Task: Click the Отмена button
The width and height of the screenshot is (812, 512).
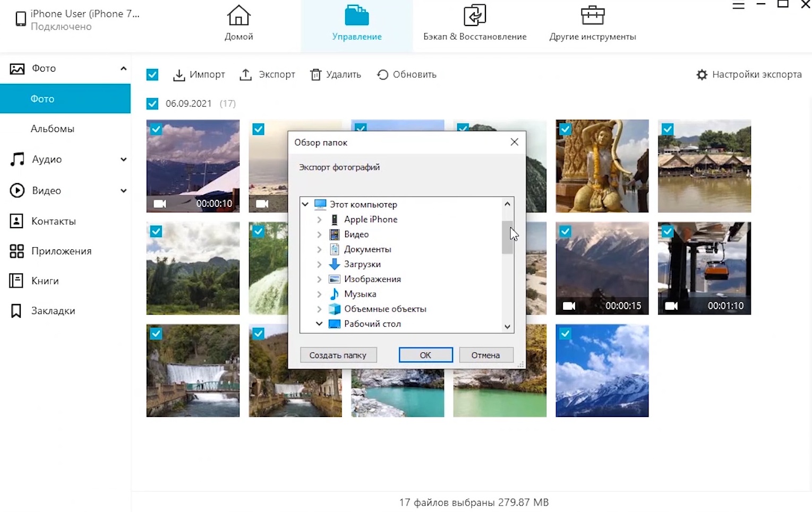Action: tap(485, 355)
